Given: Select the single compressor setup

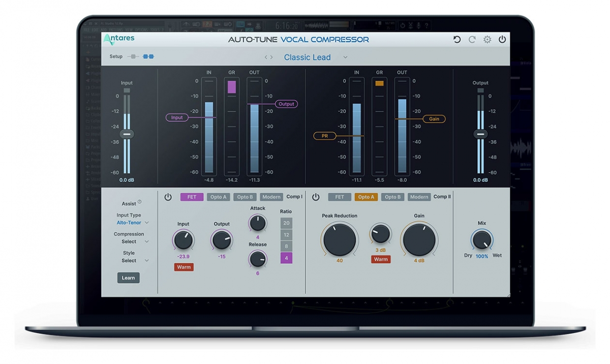Looking at the screenshot, I should coord(132,56).
